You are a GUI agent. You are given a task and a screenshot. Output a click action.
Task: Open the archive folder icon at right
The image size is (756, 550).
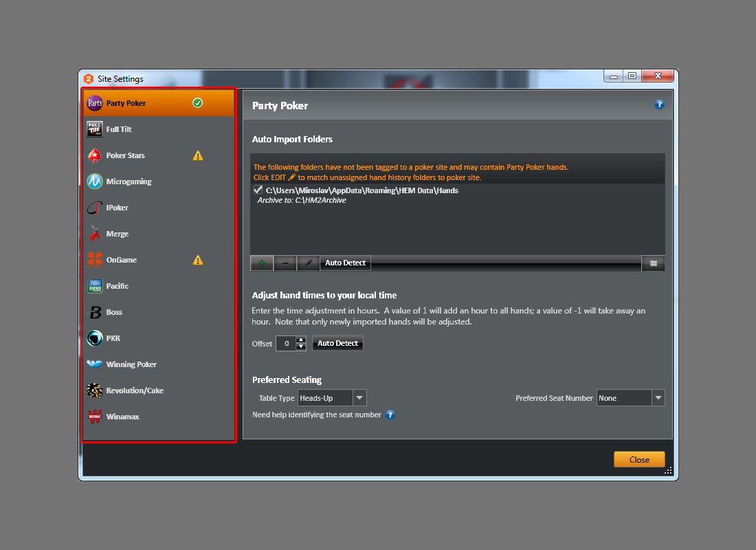653,263
